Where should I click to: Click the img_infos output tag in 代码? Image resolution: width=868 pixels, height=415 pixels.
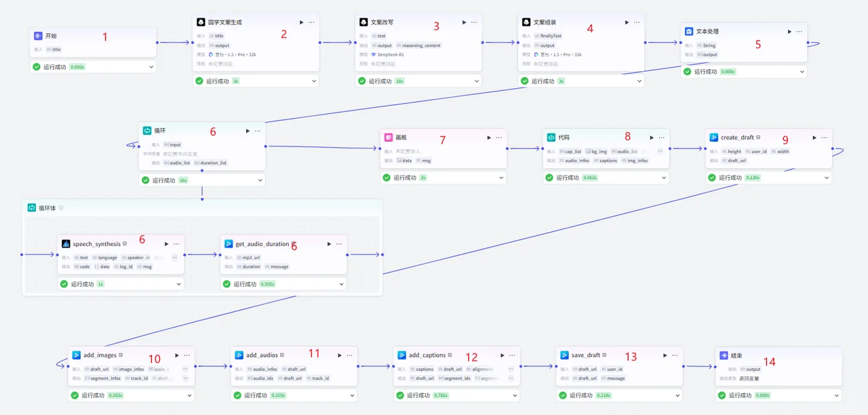coord(634,161)
